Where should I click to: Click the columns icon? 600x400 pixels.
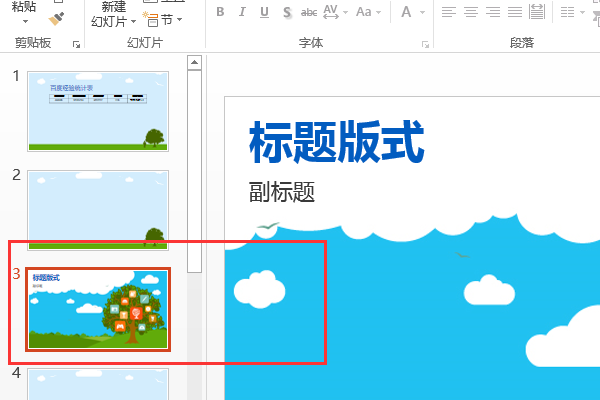567,12
